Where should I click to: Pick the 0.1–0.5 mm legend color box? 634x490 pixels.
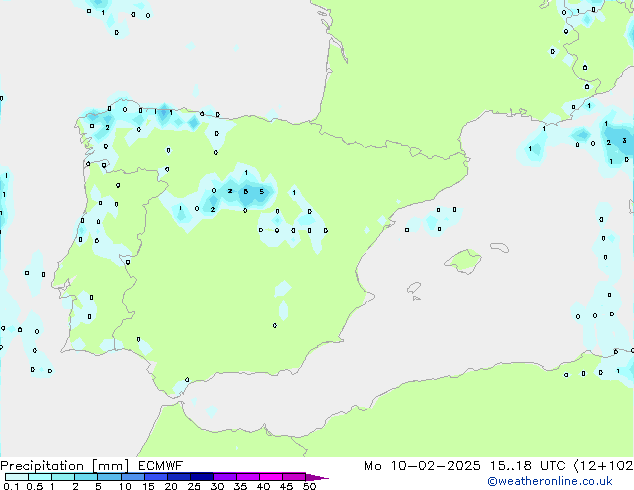(17, 477)
